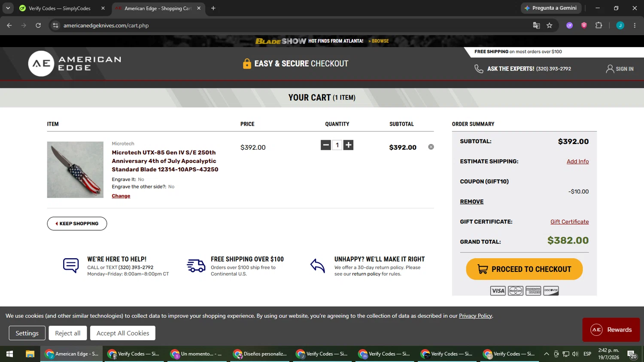This screenshot has width=644, height=362.
Task: Select the American Edge - Shopping Cart tab
Action: [158, 8]
